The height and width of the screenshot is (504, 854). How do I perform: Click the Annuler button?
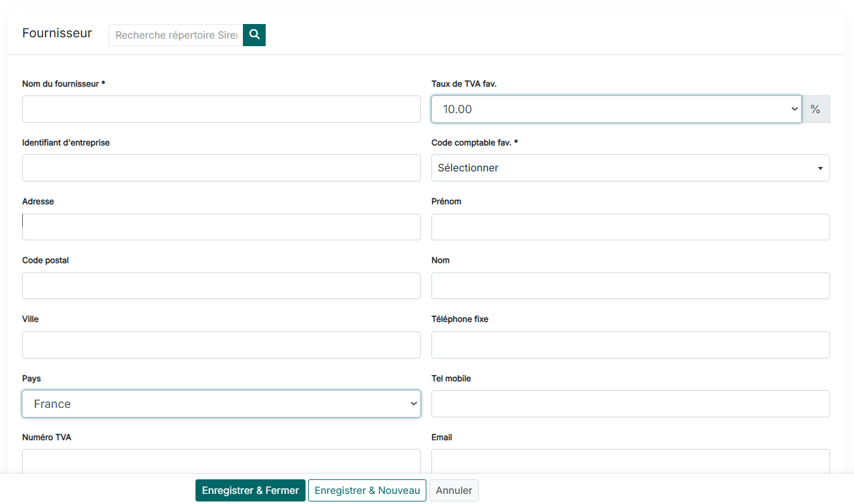tap(454, 490)
